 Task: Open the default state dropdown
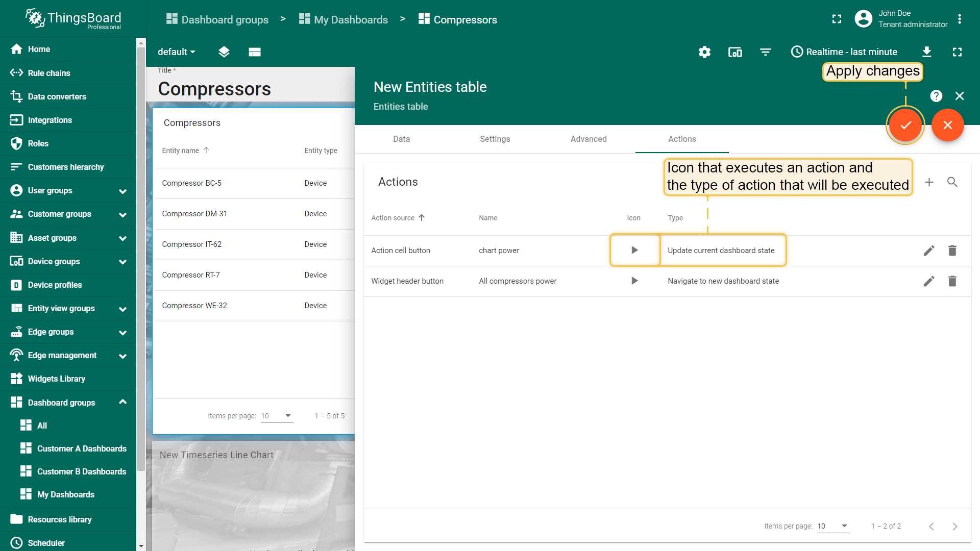pyautogui.click(x=176, y=52)
